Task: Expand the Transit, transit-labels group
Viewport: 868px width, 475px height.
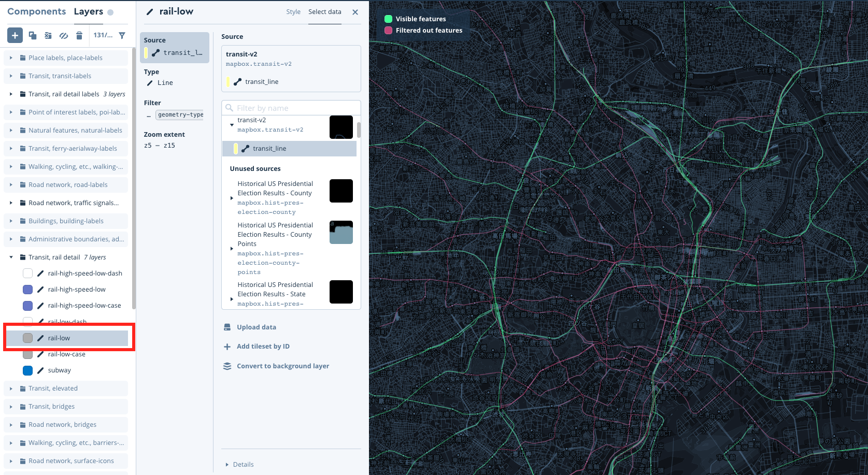Action: point(11,76)
